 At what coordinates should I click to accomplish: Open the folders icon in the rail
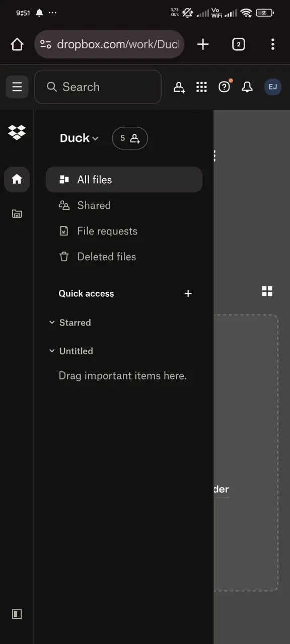[x=17, y=214]
